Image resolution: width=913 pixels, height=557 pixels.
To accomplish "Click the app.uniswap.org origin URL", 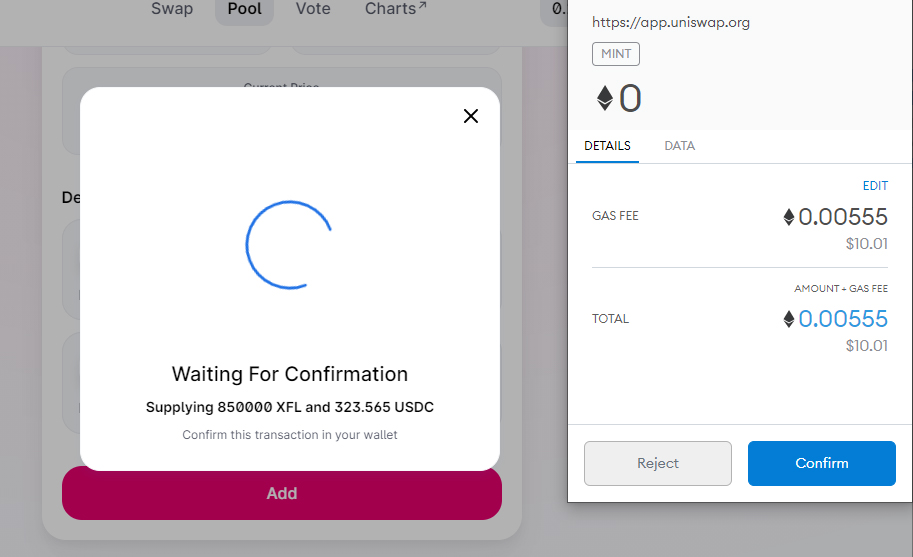I will tap(671, 23).
